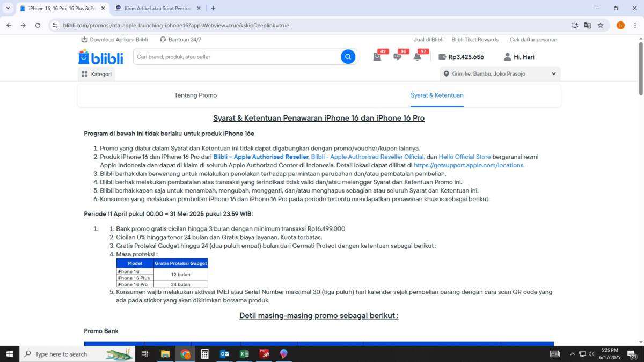644x362 pixels.
Task: Close the iPhone 16 tab
Action: (x=103, y=8)
